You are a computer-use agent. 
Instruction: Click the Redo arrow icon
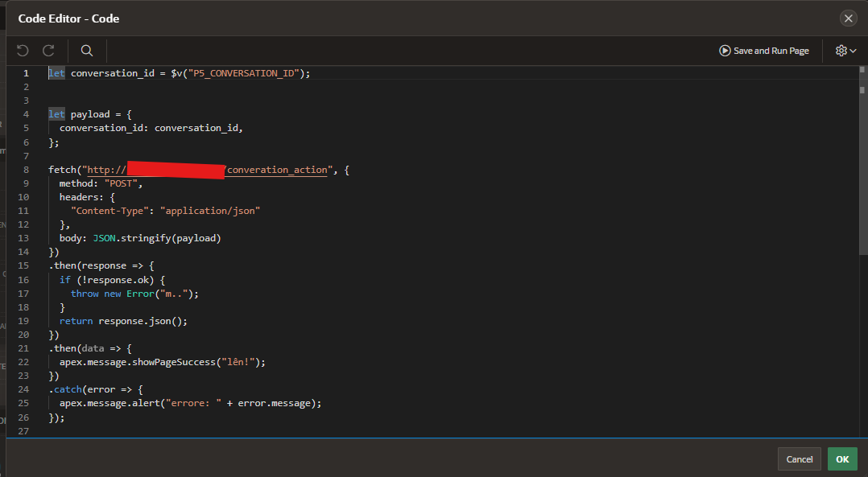tap(48, 51)
